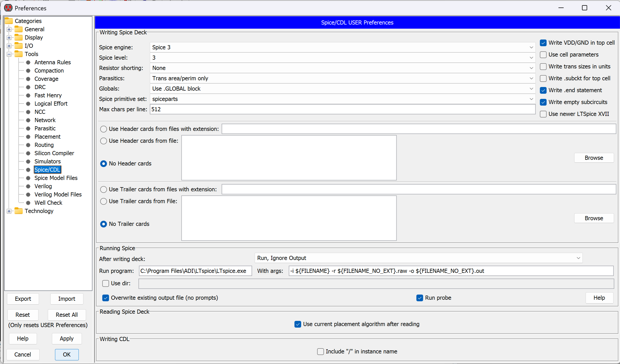Image resolution: width=620 pixels, height=364 pixels.
Task: Click the Categories root folder icon
Action: pos(9,21)
